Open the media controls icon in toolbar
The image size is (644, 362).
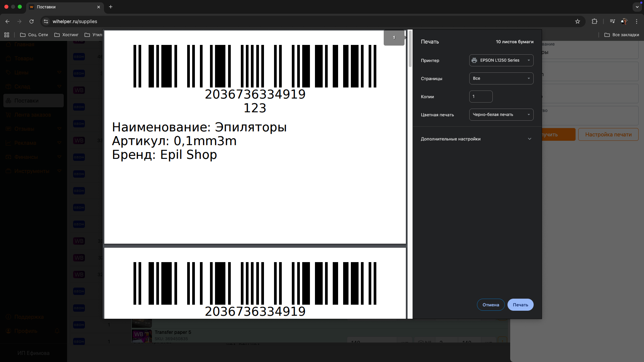coord(612,21)
